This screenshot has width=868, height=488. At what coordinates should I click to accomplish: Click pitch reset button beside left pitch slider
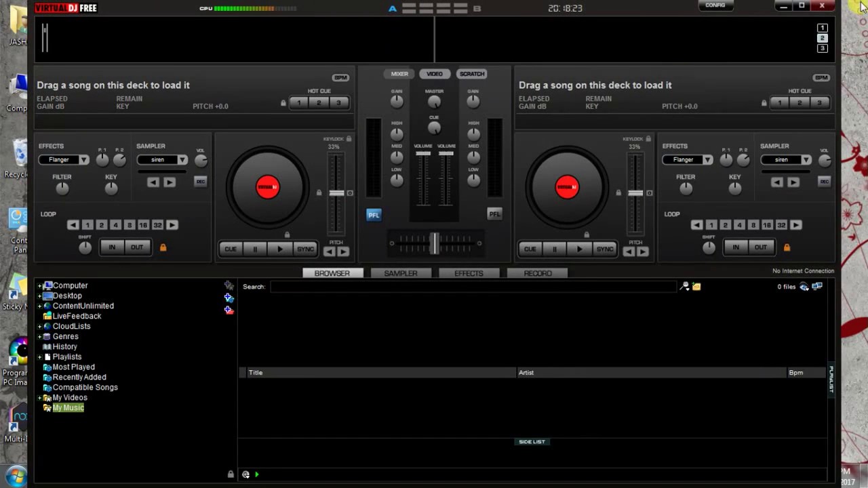(350, 193)
